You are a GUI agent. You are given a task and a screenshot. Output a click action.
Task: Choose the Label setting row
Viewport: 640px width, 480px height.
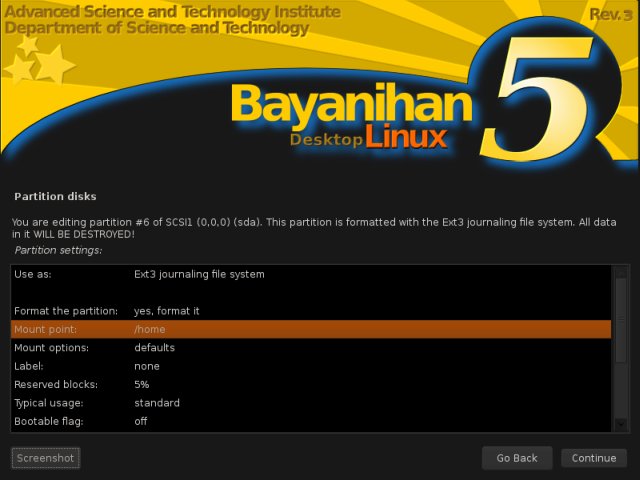(x=310, y=366)
